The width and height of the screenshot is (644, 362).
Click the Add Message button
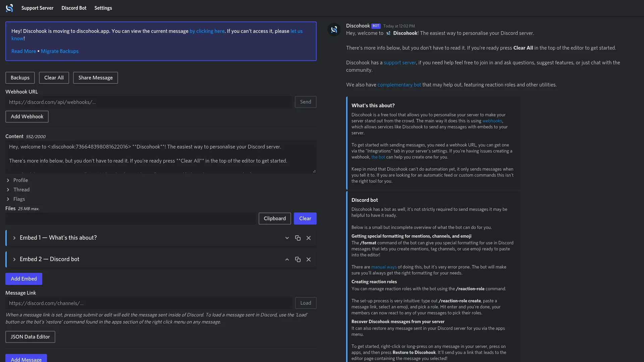point(26,358)
